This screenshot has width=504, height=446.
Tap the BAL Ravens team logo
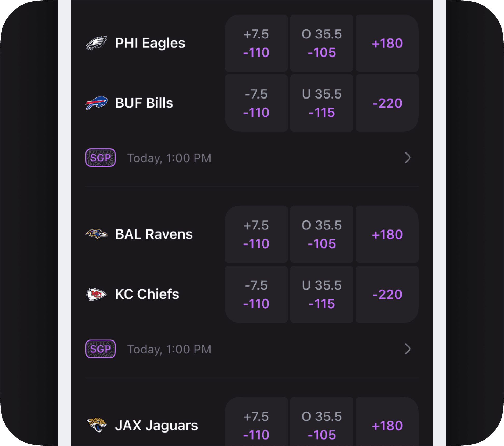tap(96, 234)
